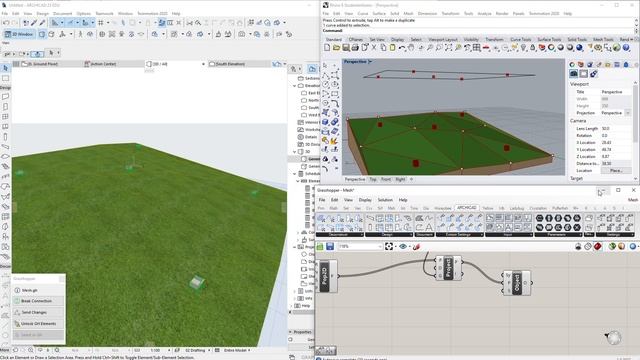Open the ARCHICAD Design menu
This screenshot has width=640, height=360.
[x=42, y=13]
